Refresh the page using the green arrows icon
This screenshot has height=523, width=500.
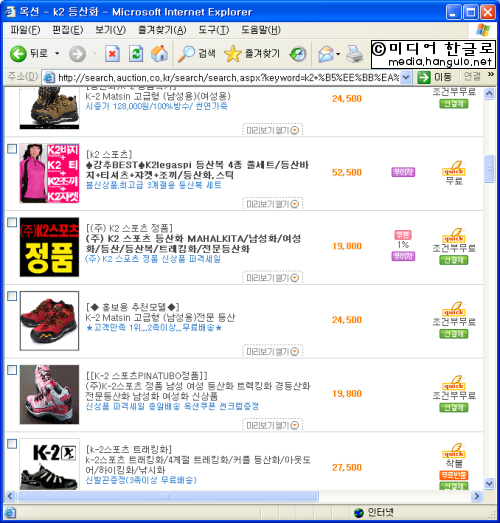(136, 54)
